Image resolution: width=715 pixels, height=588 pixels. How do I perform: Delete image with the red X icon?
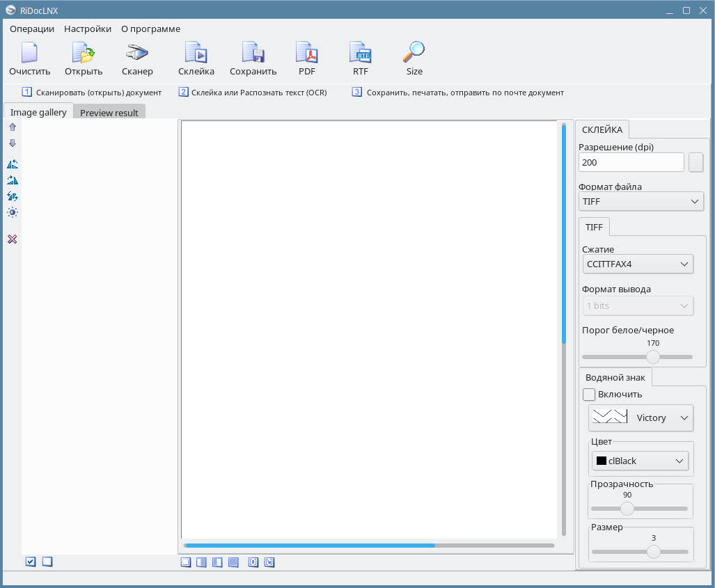pyautogui.click(x=13, y=239)
